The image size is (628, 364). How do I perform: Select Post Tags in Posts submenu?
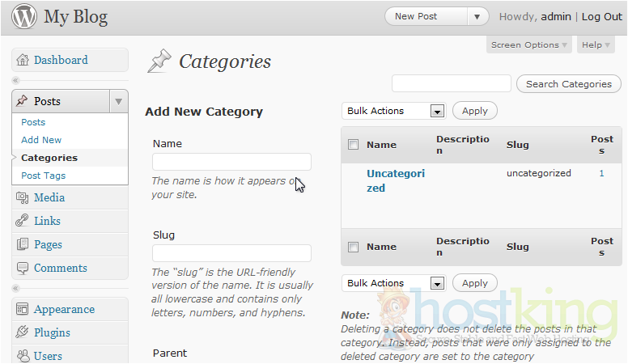pos(44,176)
